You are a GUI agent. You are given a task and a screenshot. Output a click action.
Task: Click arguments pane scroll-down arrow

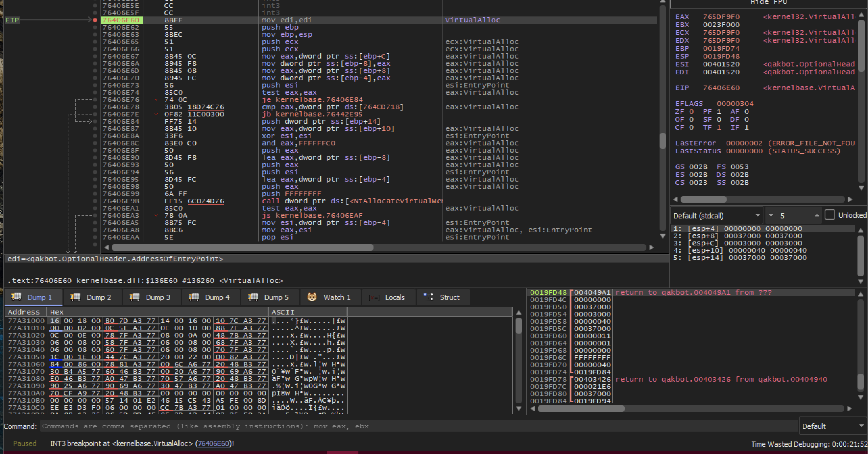click(x=860, y=281)
